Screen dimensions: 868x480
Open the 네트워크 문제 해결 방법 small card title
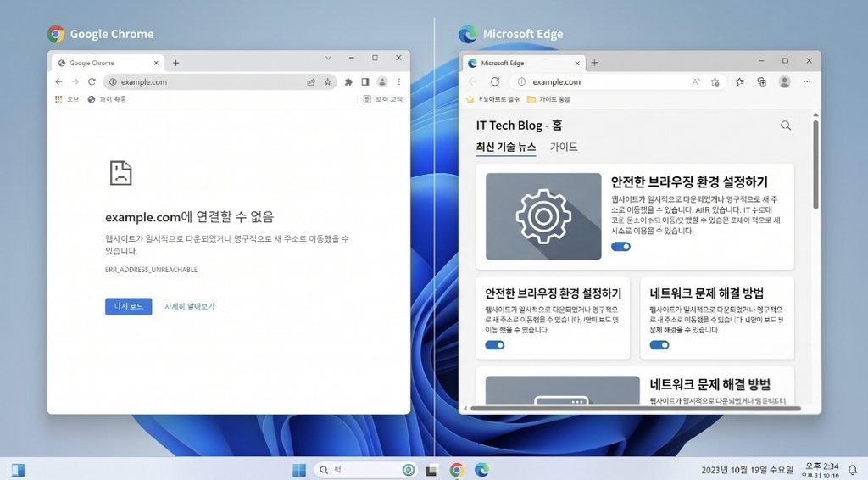click(706, 293)
